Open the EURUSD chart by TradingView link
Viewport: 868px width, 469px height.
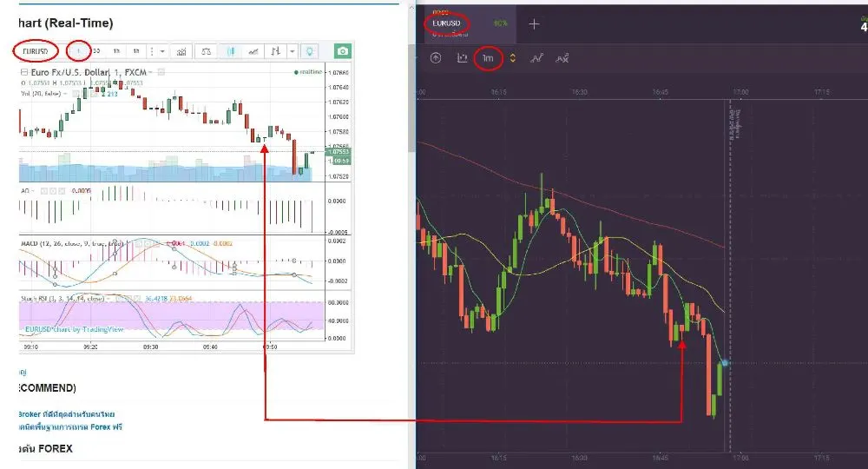point(76,329)
